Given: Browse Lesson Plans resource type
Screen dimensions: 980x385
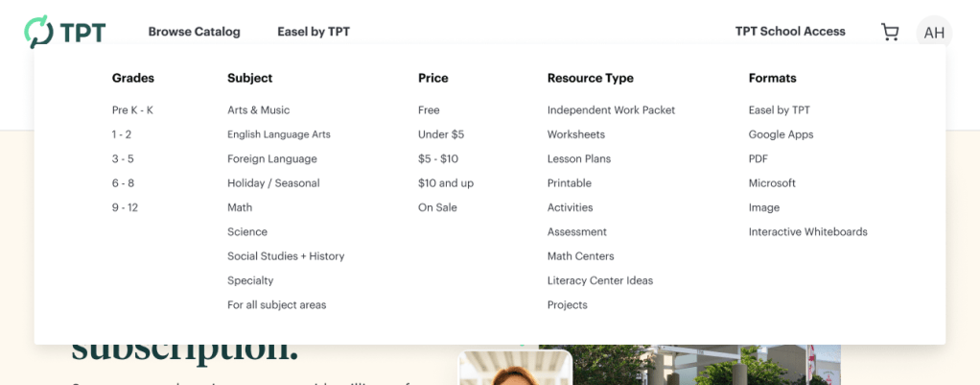Looking at the screenshot, I should tap(578, 158).
